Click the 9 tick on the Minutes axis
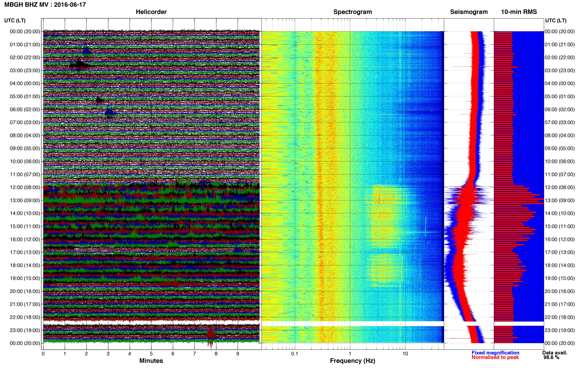 (238, 354)
